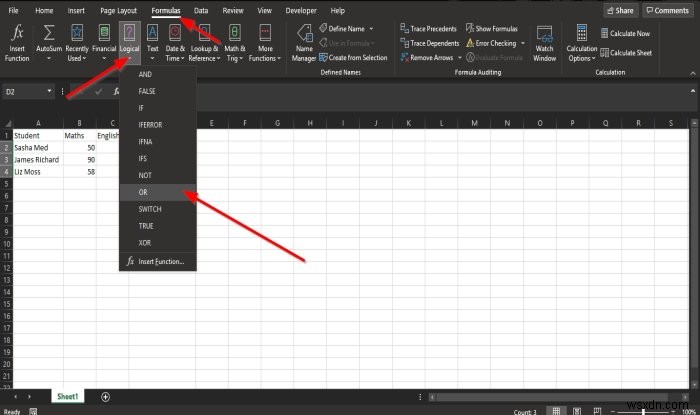Open the Text functions menu

pyautogui.click(x=152, y=43)
